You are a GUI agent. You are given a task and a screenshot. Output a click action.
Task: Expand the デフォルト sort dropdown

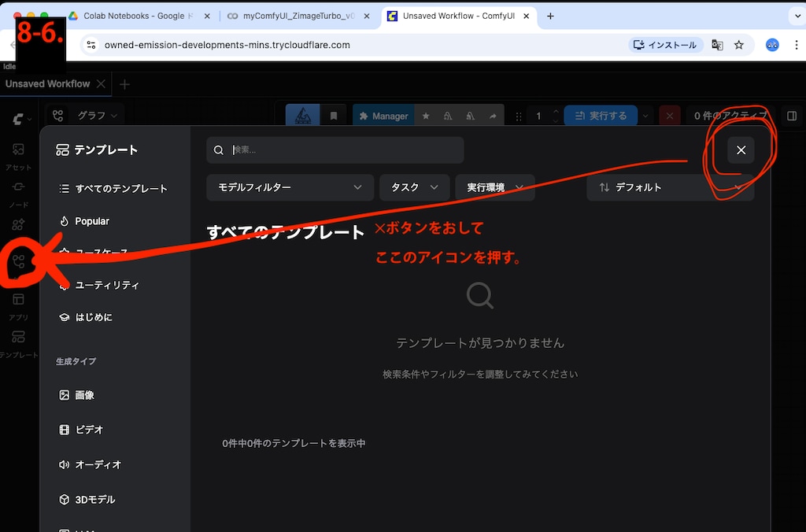tap(670, 187)
